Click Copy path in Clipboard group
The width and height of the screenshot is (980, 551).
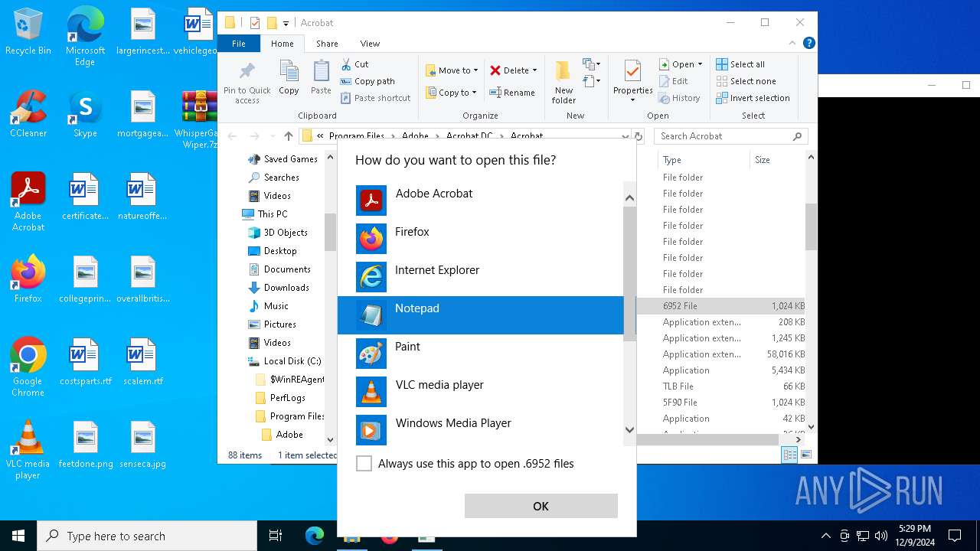coord(367,81)
